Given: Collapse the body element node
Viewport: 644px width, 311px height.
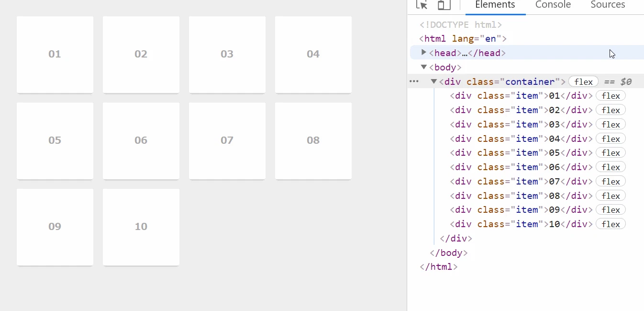Looking at the screenshot, I should tap(423, 67).
